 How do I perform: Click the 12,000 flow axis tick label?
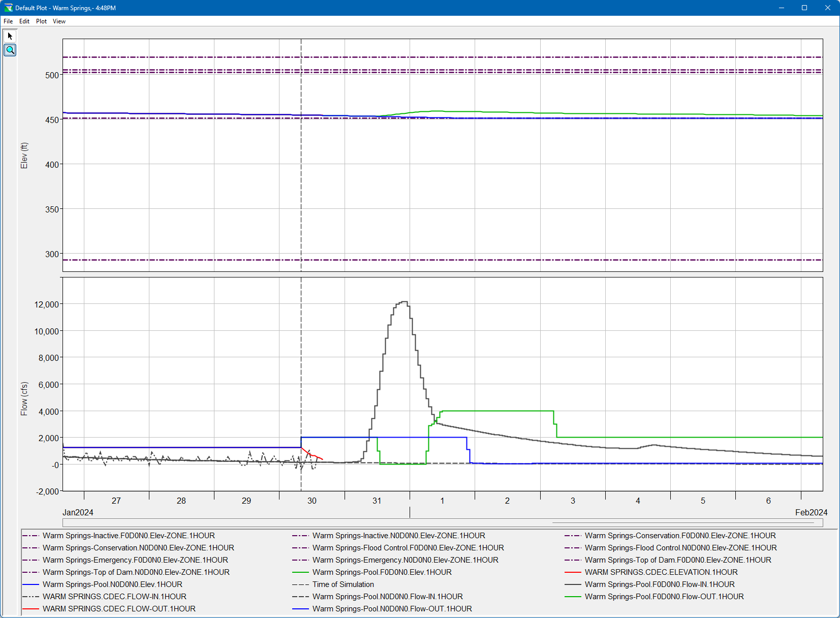pos(47,304)
